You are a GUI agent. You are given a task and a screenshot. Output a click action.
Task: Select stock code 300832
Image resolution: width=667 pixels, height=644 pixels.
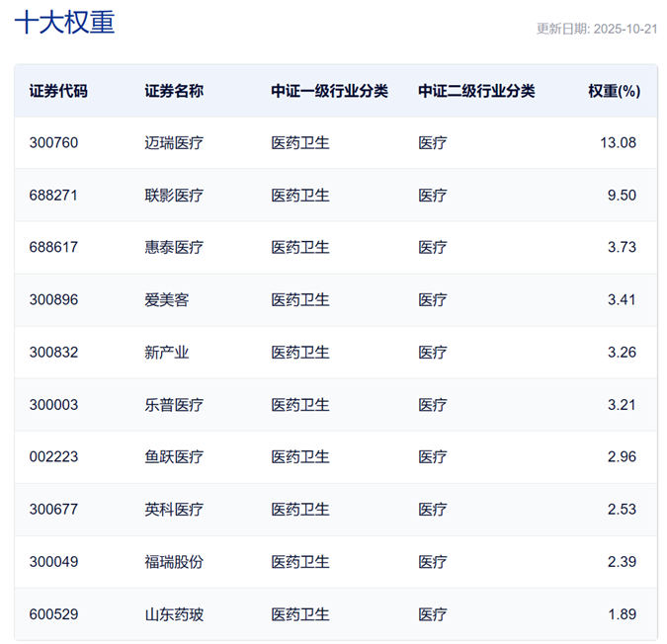coord(53,353)
